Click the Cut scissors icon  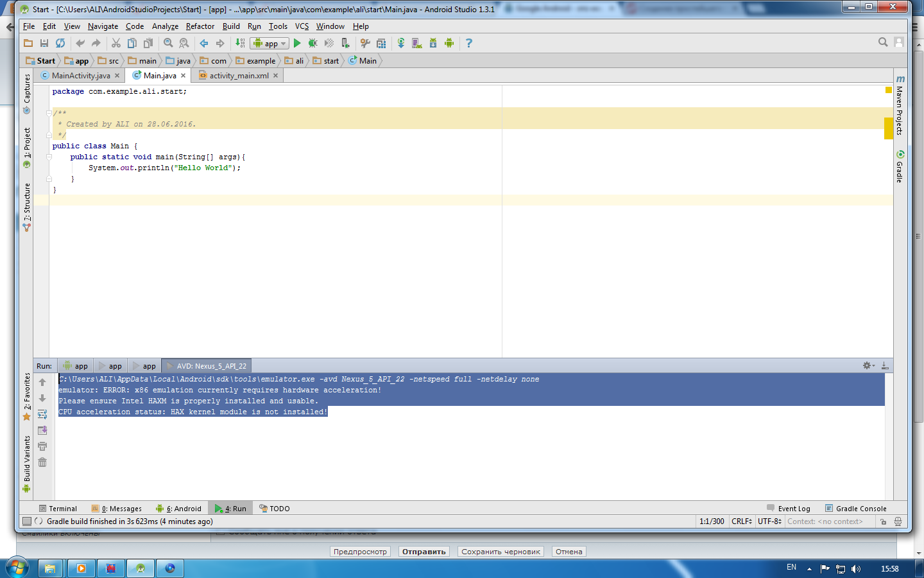coord(116,43)
